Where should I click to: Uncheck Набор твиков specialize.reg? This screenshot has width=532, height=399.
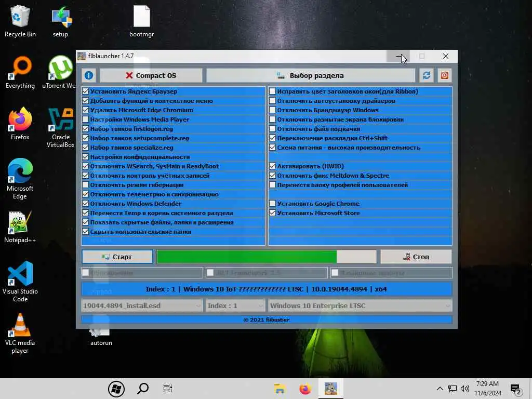(86, 148)
